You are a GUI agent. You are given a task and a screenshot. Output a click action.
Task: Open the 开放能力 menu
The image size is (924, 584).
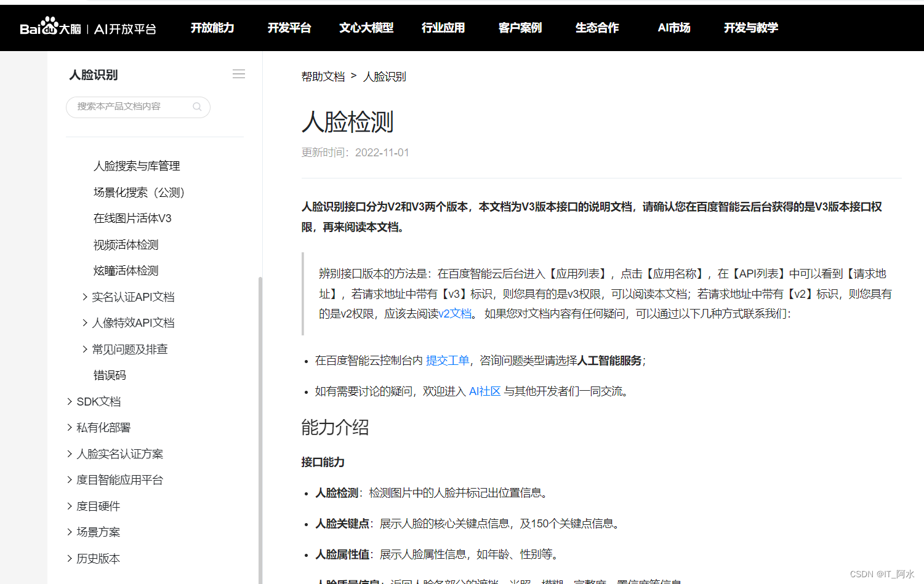point(212,28)
